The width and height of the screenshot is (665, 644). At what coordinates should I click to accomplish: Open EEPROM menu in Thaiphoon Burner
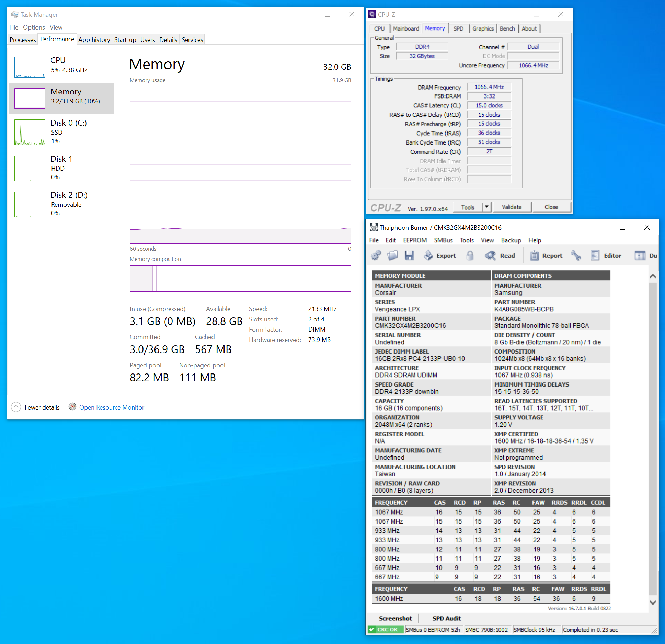[x=415, y=240]
